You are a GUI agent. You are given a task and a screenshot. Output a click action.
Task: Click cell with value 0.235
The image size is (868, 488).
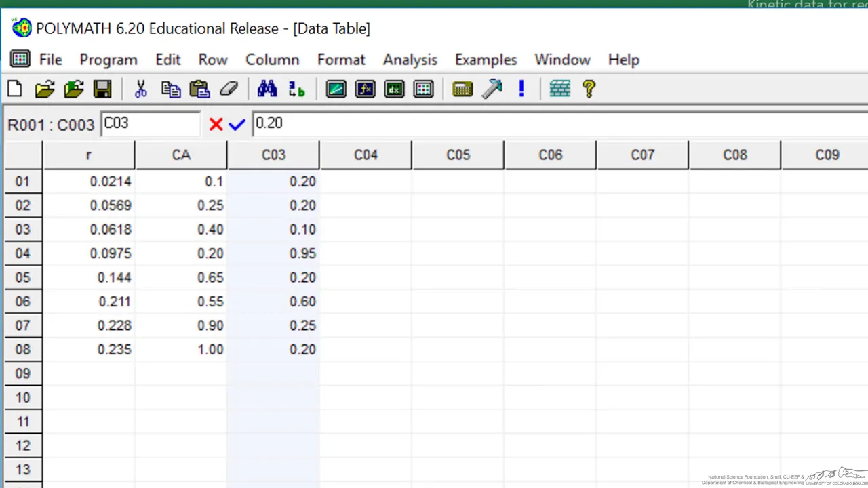[89, 350]
